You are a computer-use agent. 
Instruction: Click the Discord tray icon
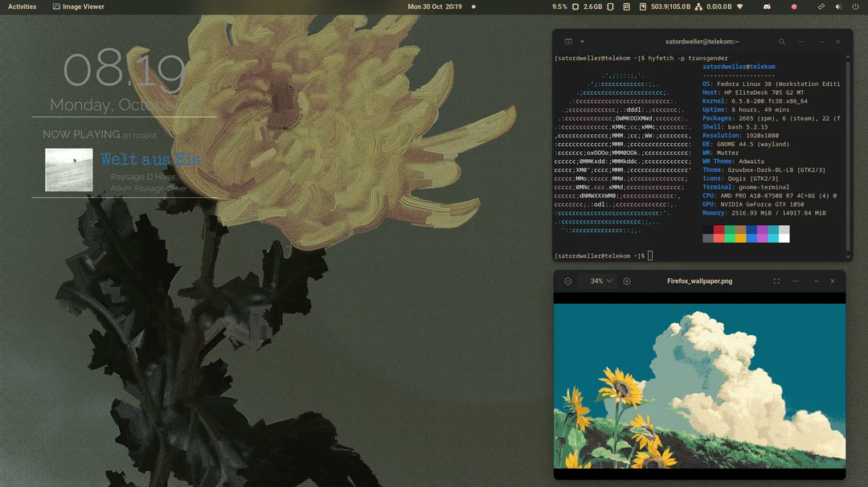pos(768,6)
